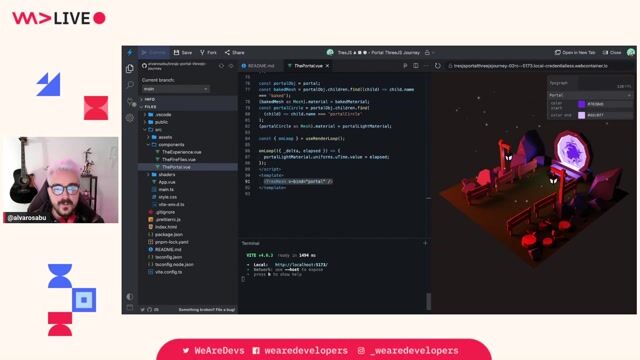Click the color start purple swatch
Screen dimensions: 640x360
point(582,104)
